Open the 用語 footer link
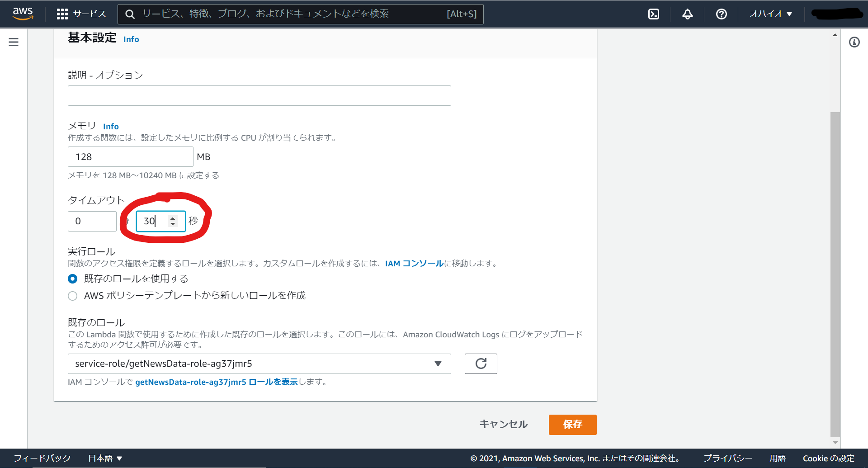 point(778,458)
